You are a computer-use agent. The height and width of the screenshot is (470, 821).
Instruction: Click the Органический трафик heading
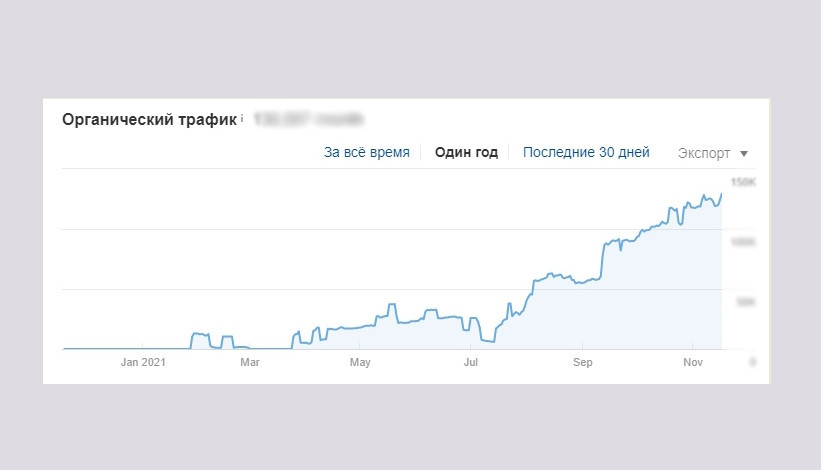(x=149, y=119)
